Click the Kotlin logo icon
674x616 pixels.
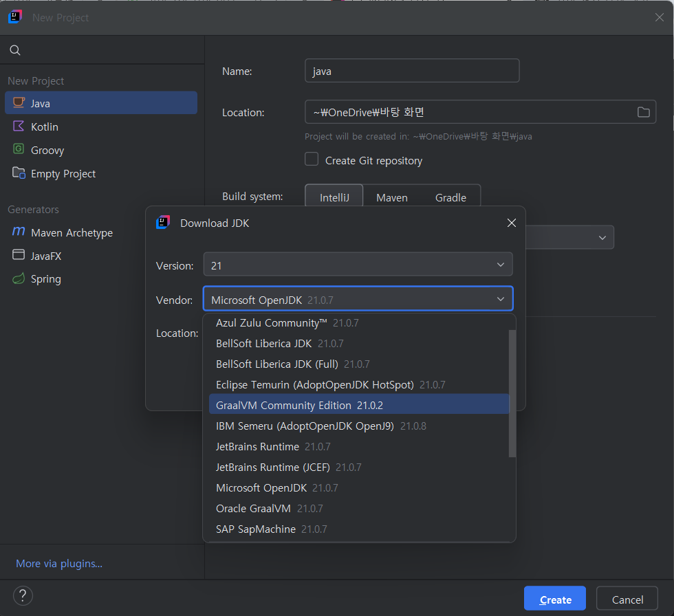pyautogui.click(x=19, y=126)
